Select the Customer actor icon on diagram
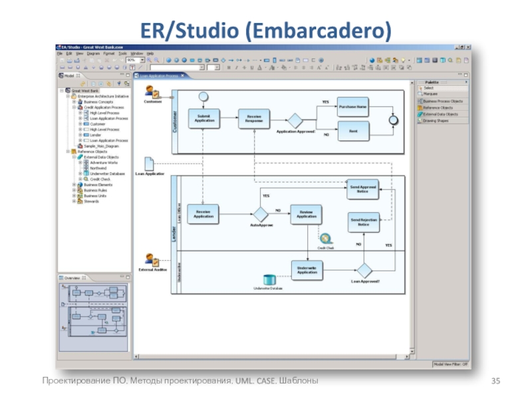 click(152, 92)
